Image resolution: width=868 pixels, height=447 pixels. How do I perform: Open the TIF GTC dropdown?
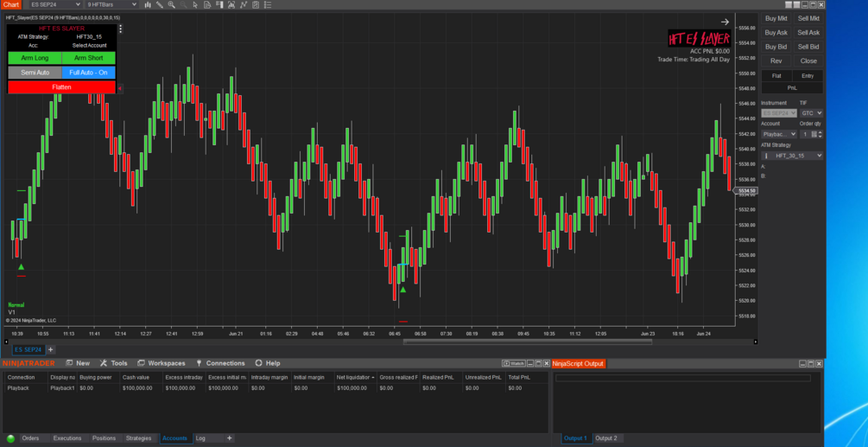pos(812,113)
